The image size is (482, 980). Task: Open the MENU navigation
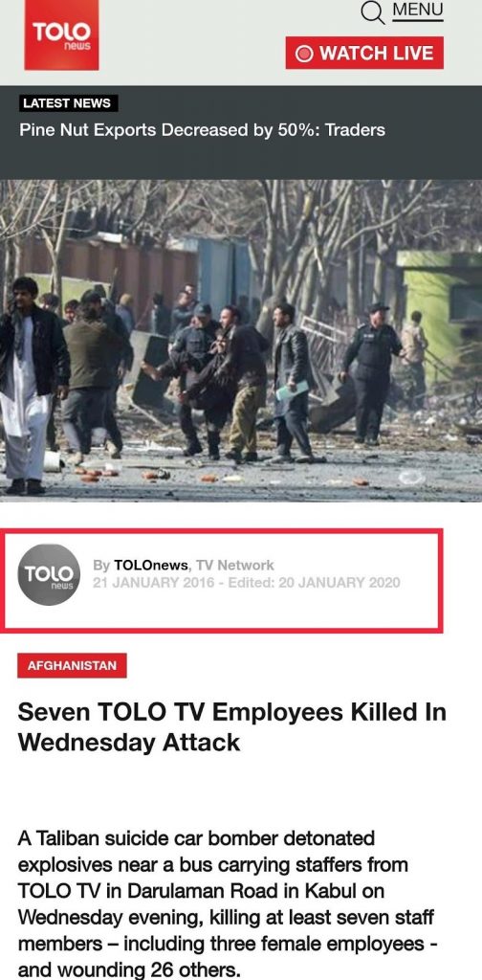click(418, 11)
